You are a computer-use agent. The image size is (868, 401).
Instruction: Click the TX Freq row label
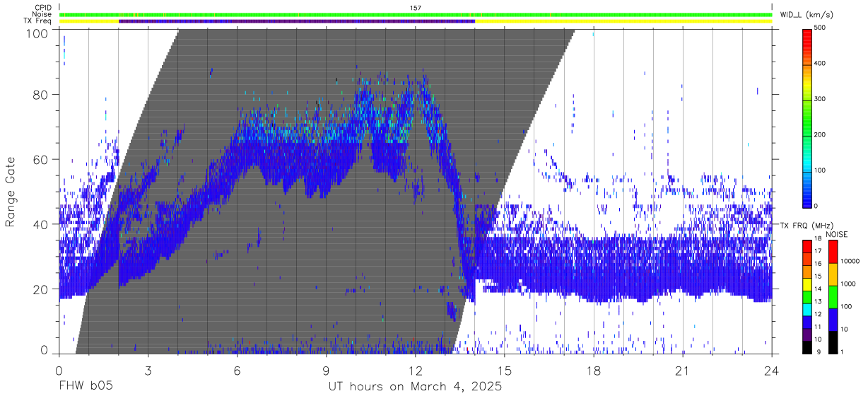coord(39,21)
